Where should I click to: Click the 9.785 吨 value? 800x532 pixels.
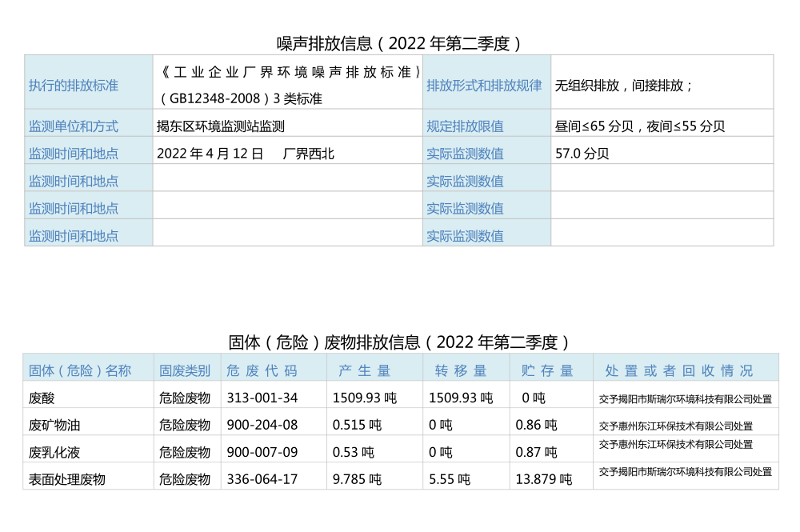pyautogui.click(x=357, y=479)
